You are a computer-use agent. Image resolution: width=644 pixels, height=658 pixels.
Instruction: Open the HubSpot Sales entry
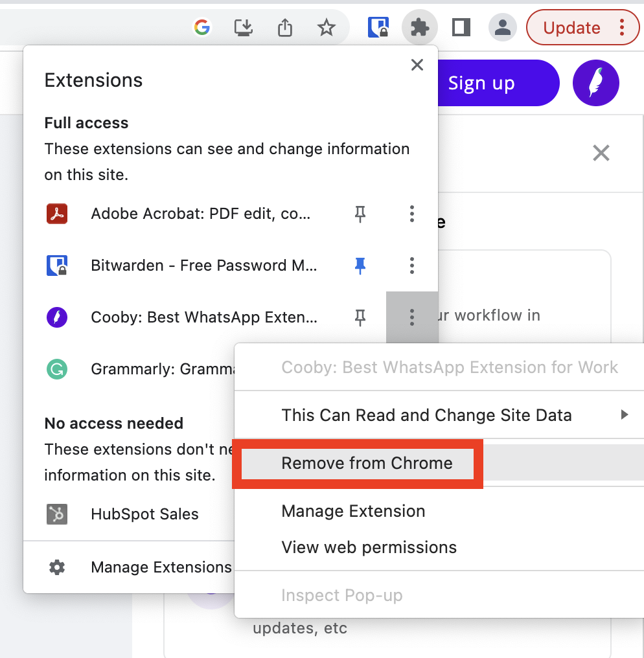145,514
